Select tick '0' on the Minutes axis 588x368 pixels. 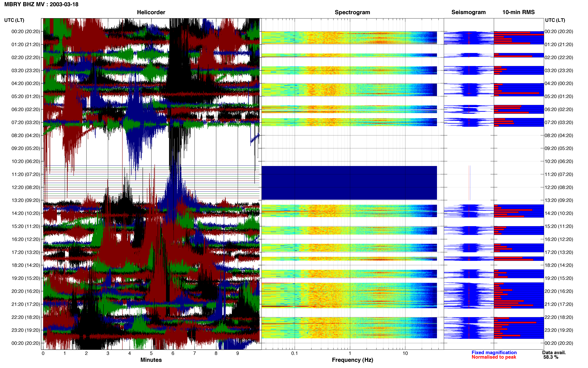pyautogui.click(x=43, y=353)
